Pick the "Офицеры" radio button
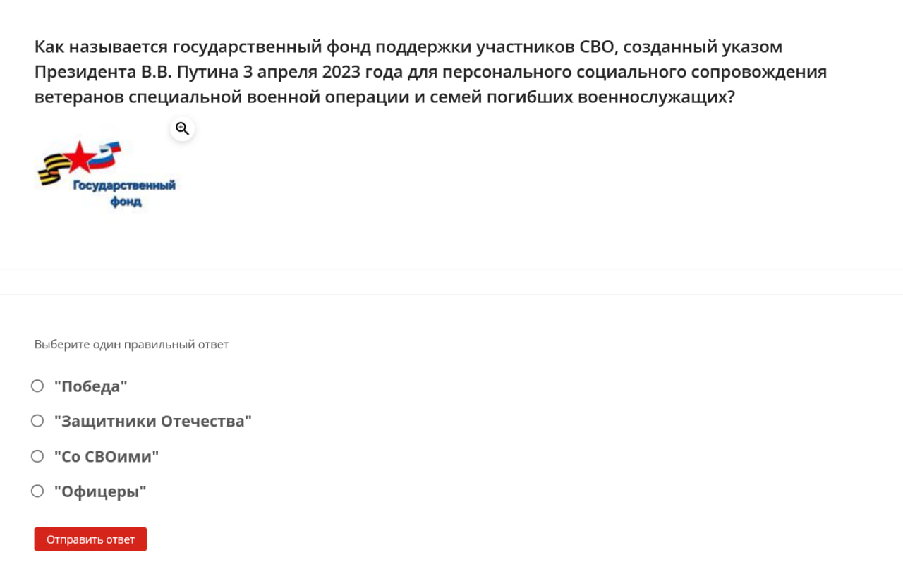This screenshot has height=588, width=903. [x=37, y=491]
